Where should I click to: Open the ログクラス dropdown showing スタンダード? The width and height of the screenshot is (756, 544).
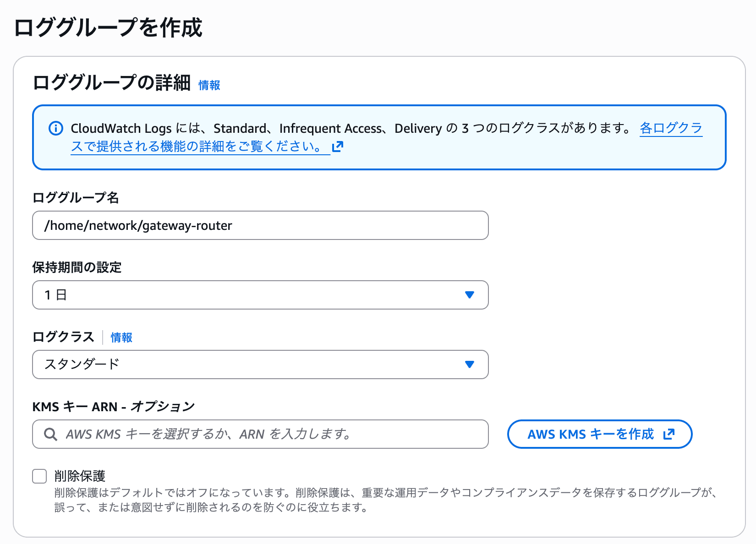coord(260,364)
